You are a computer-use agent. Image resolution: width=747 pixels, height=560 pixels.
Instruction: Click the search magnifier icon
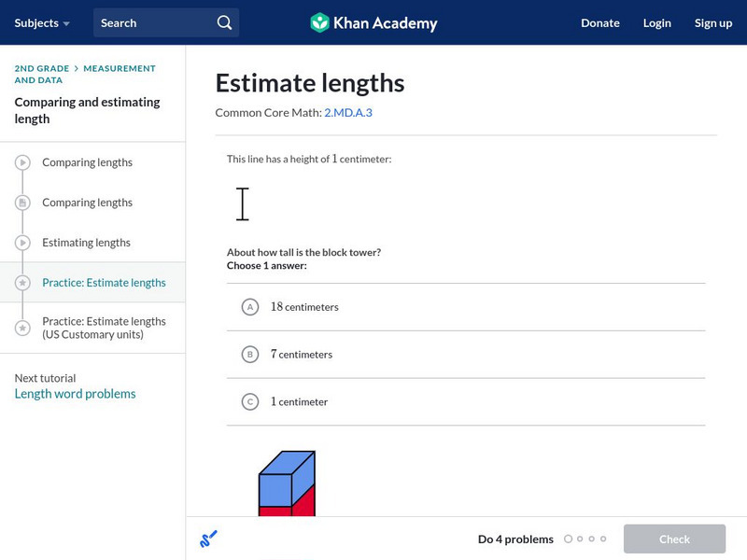click(224, 22)
